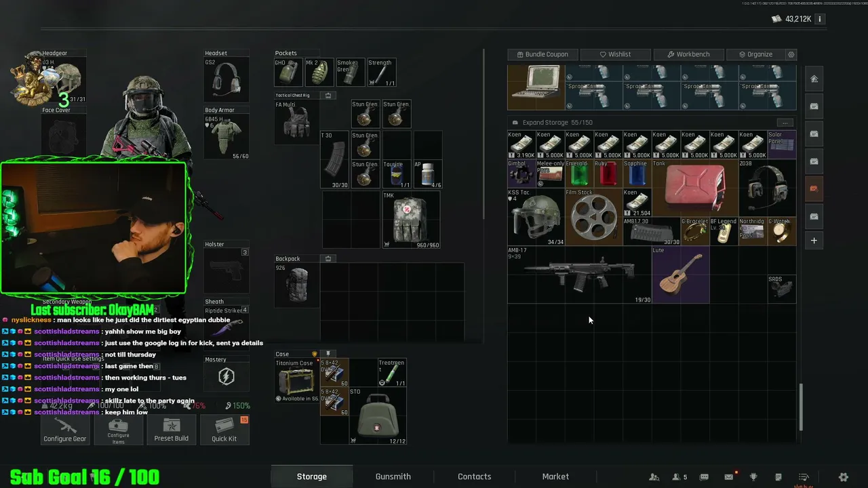Viewport: 868px width, 488px height.
Task: Select the laptop item in storage
Action: pos(536,87)
